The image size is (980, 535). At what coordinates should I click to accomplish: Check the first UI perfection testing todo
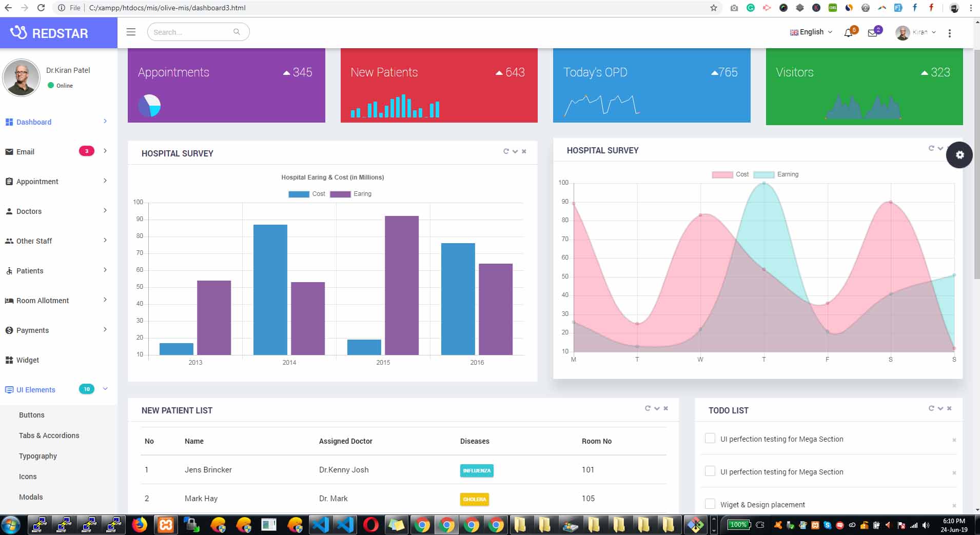(x=710, y=438)
